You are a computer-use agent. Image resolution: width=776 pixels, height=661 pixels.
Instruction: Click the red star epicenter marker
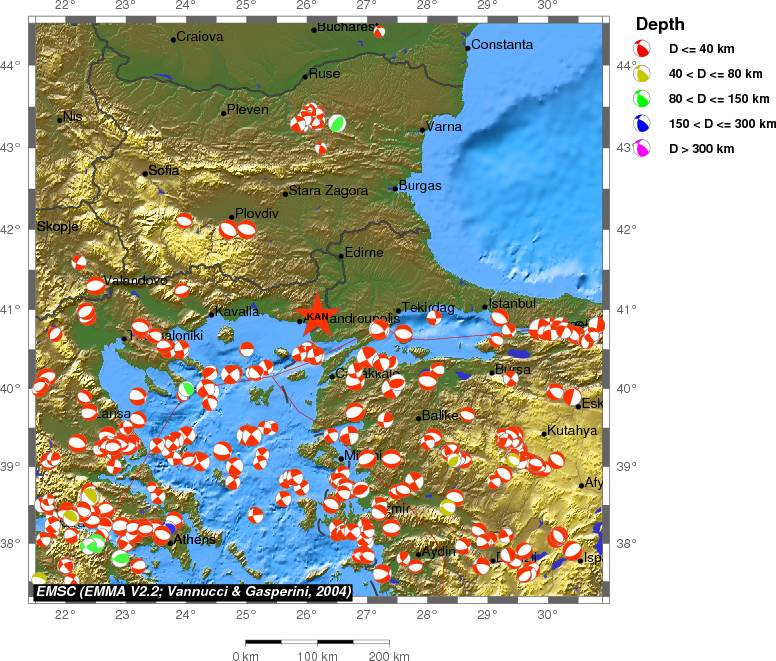(317, 316)
